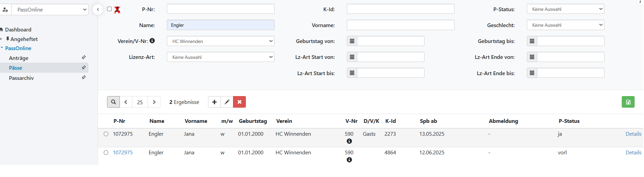Click the green Excel export icon

tap(628, 102)
